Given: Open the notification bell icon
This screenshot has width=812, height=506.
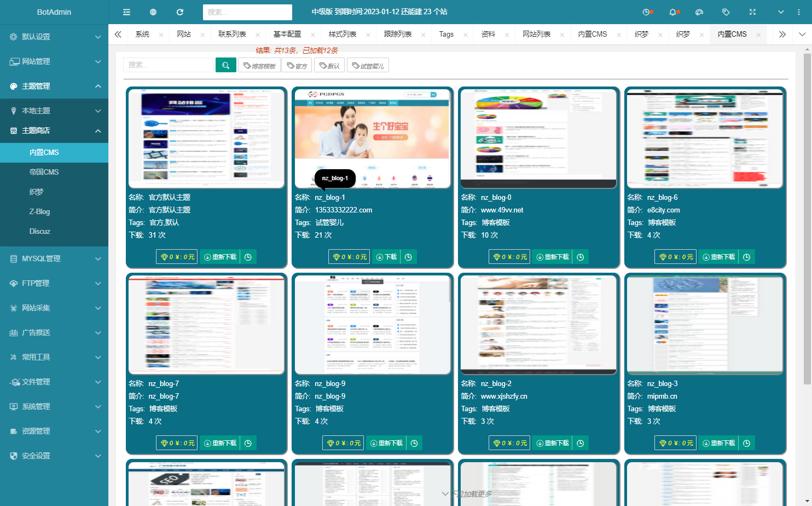Looking at the screenshot, I should coord(674,12).
